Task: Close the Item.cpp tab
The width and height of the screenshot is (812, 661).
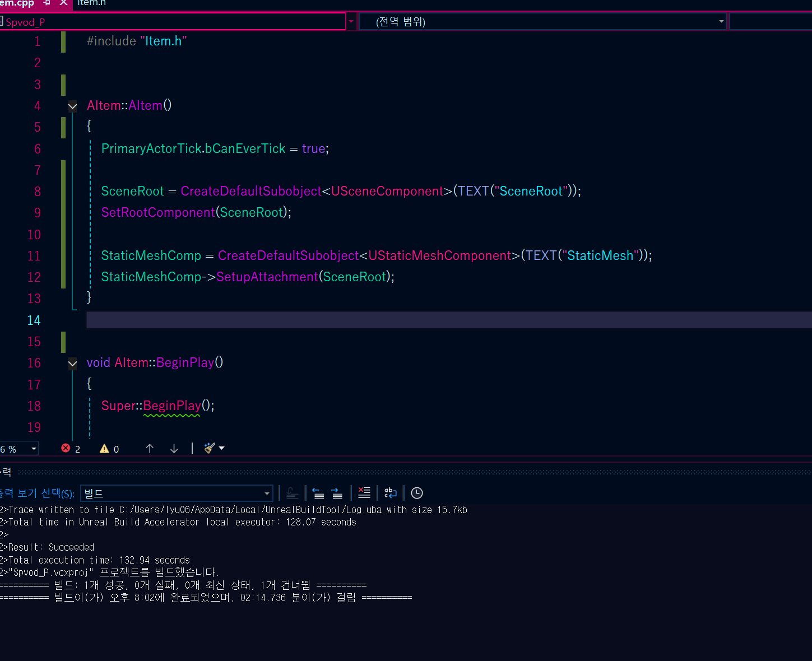Action: (x=63, y=3)
